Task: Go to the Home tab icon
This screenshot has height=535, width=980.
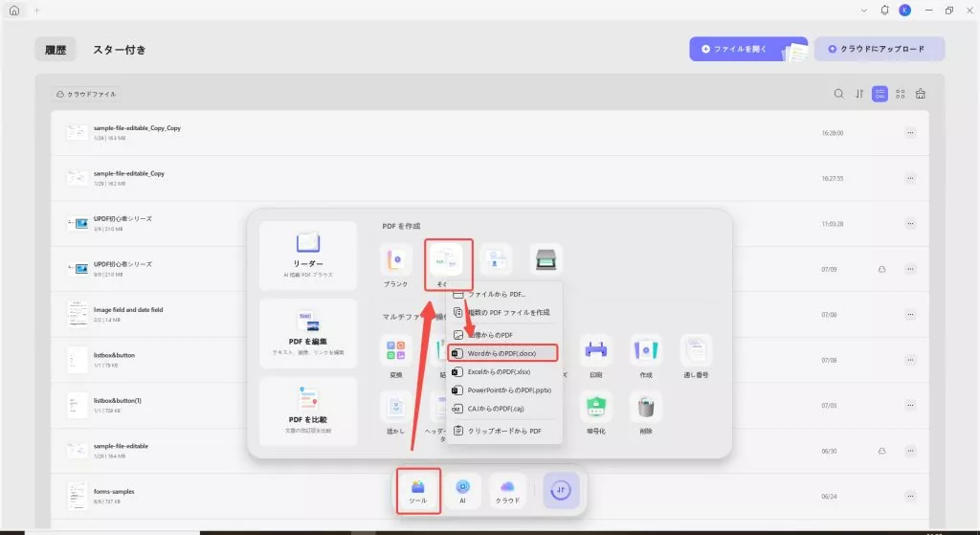Action: pos(14,10)
